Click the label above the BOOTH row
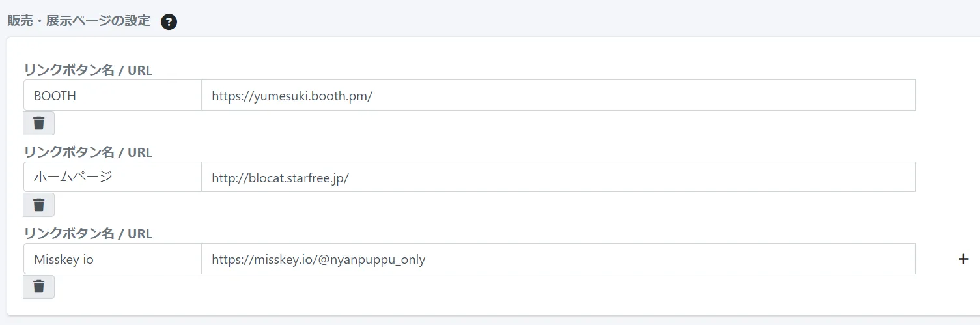Viewport: 980px width, 325px height. [x=88, y=70]
